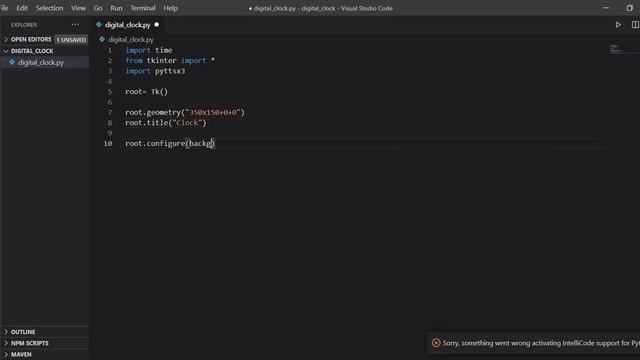Click line 3 'import pyttsx3'
640x360 pixels.
coord(155,71)
